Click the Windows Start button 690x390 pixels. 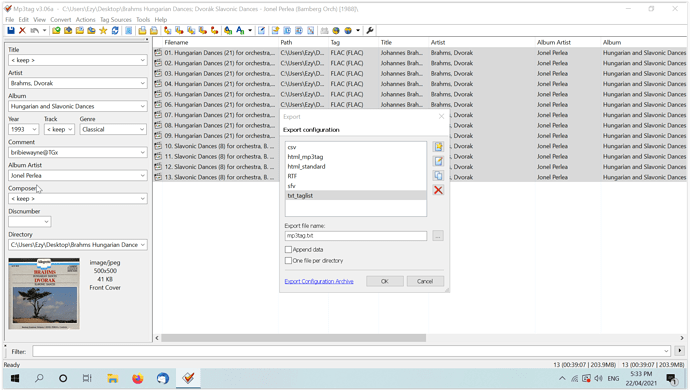tap(15, 378)
